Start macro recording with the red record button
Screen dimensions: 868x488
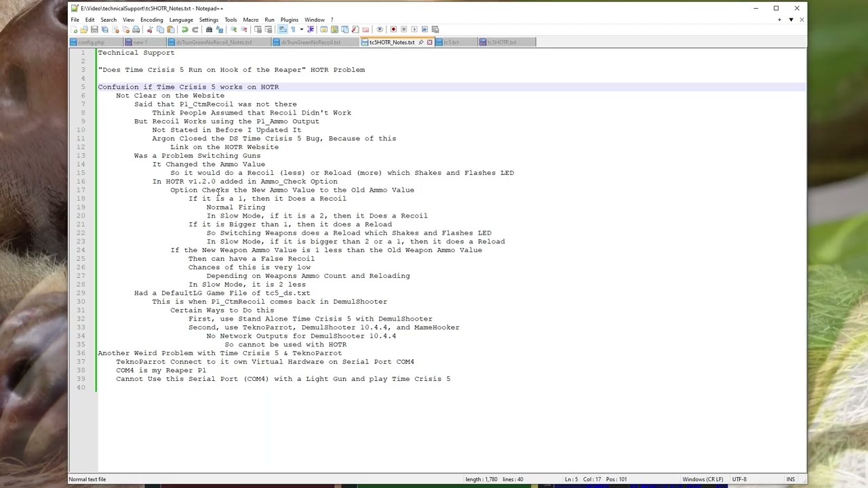point(393,29)
